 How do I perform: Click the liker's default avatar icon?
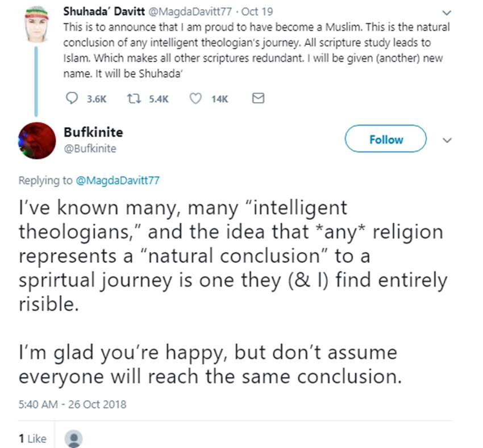(x=74, y=439)
